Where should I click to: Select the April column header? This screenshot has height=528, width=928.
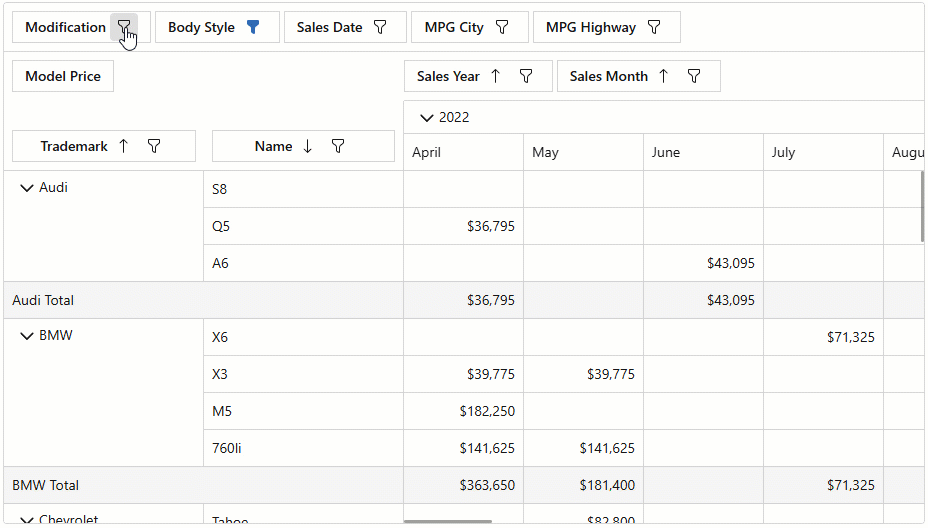point(463,153)
